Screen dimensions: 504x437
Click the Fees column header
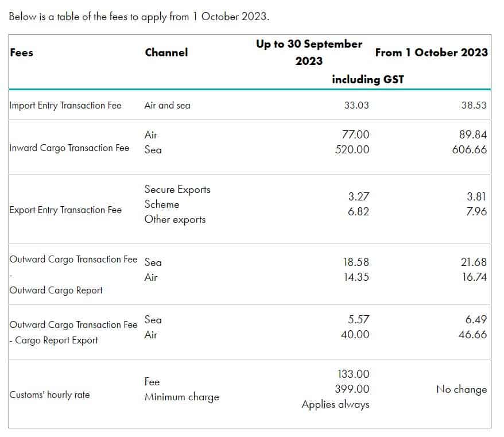click(x=22, y=52)
